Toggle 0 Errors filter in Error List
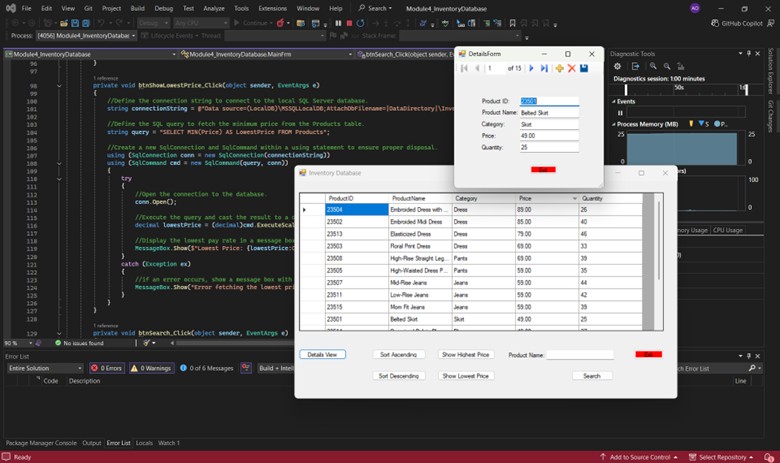This screenshot has height=463, width=780. pos(107,368)
